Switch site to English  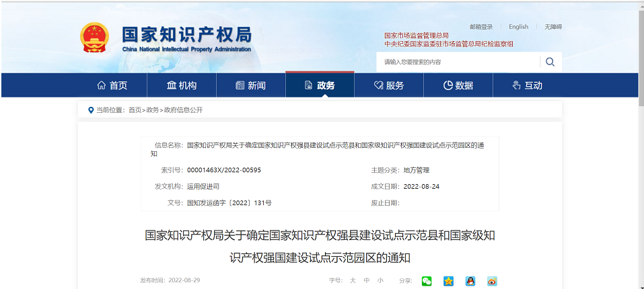pos(518,27)
